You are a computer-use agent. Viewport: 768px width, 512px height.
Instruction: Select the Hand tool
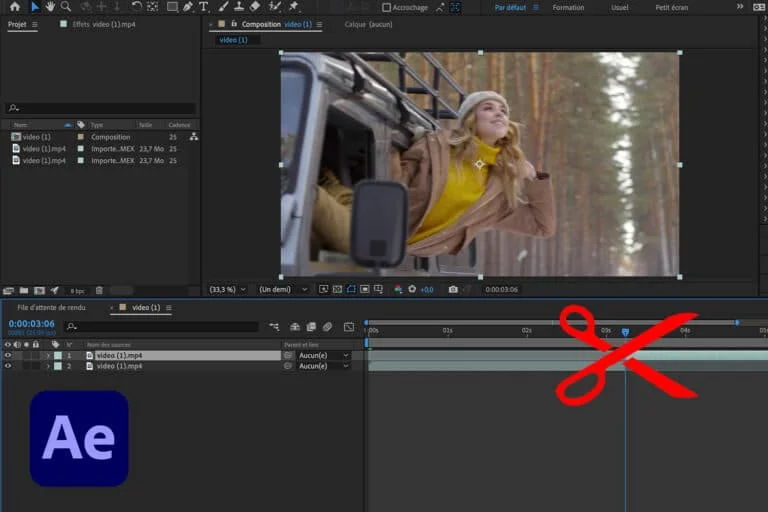click(50, 7)
